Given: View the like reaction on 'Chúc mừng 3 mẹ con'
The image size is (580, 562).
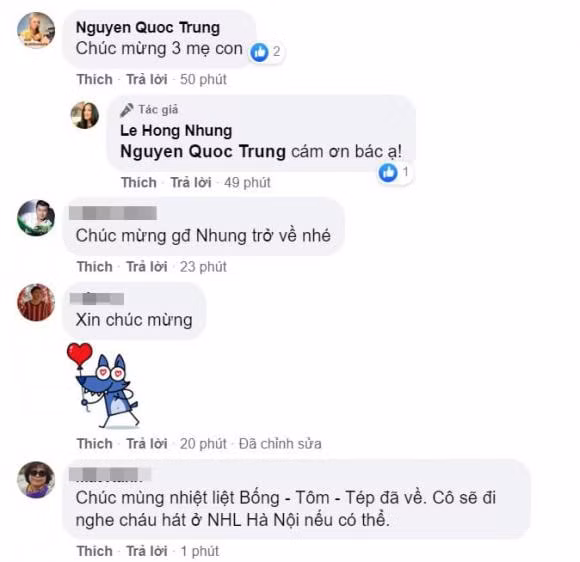Looking at the screenshot, I should point(266,52).
